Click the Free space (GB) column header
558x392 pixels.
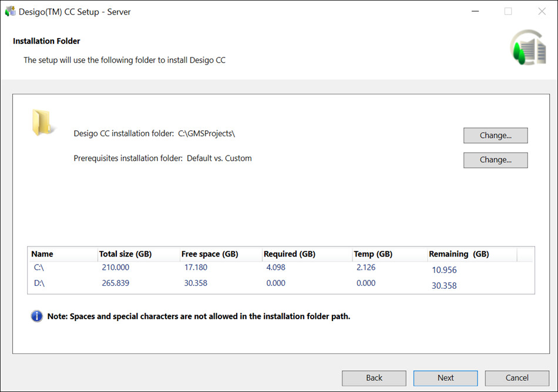coord(210,254)
